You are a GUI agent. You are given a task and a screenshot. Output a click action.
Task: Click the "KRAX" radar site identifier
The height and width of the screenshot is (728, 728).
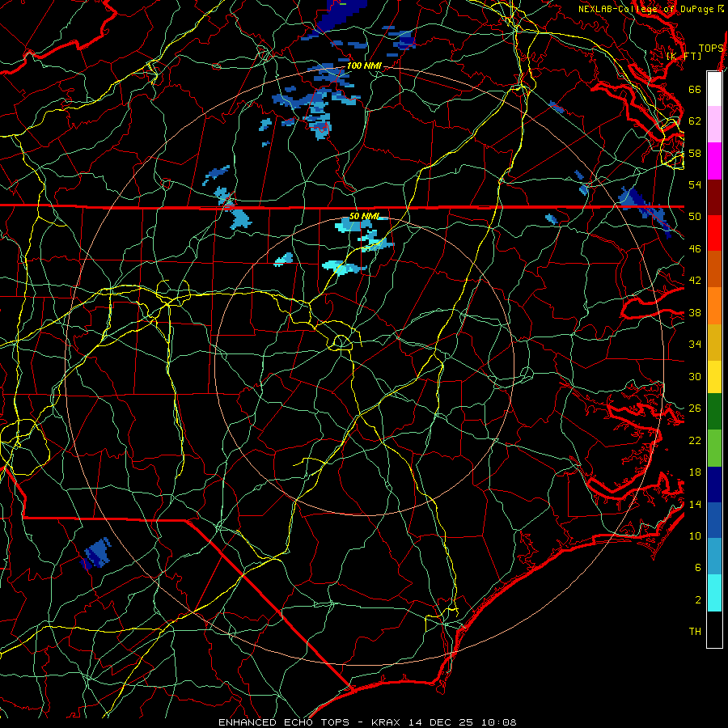(x=387, y=722)
